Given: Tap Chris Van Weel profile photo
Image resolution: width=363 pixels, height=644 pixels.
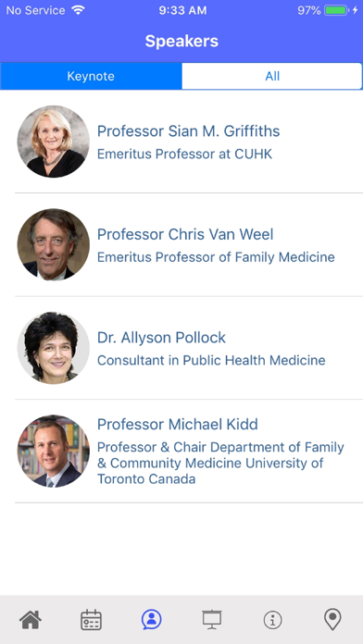Looking at the screenshot, I should point(54,244).
